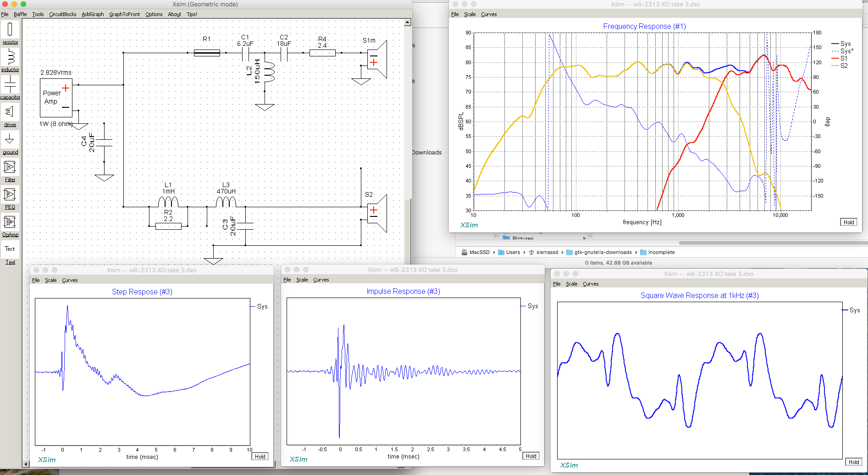The height and width of the screenshot is (475, 868).
Task: Select the inductor component tool
Action: 10,61
